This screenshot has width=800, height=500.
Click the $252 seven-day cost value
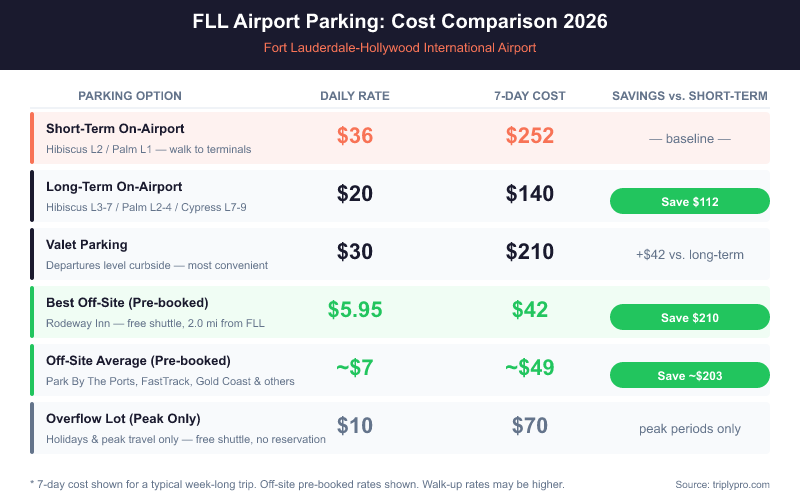529,136
